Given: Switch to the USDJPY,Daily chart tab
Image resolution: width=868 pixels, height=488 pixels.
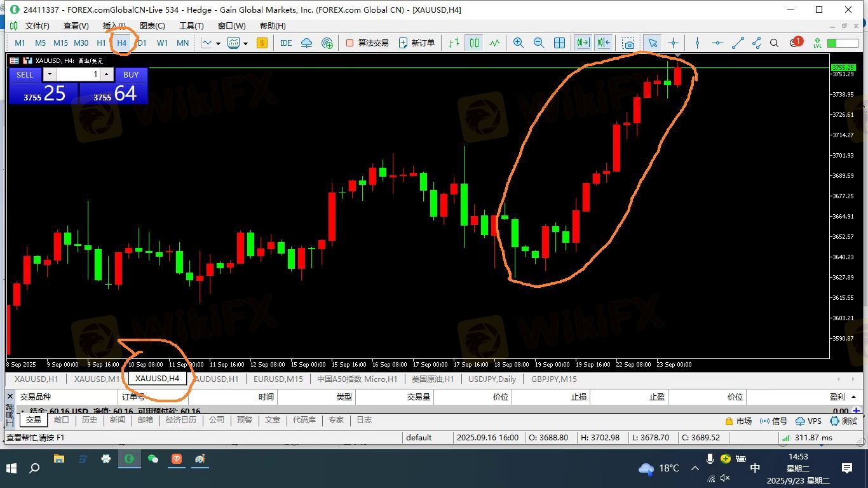Looking at the screenshot, I should pyautogui.click(x=492, y=379).
